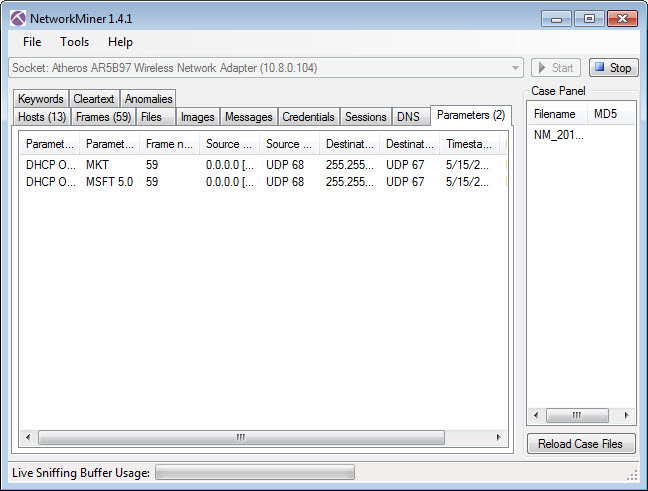Switch to the Sessions tab
Screen dimensions: 648x491
tap(366, 117)
